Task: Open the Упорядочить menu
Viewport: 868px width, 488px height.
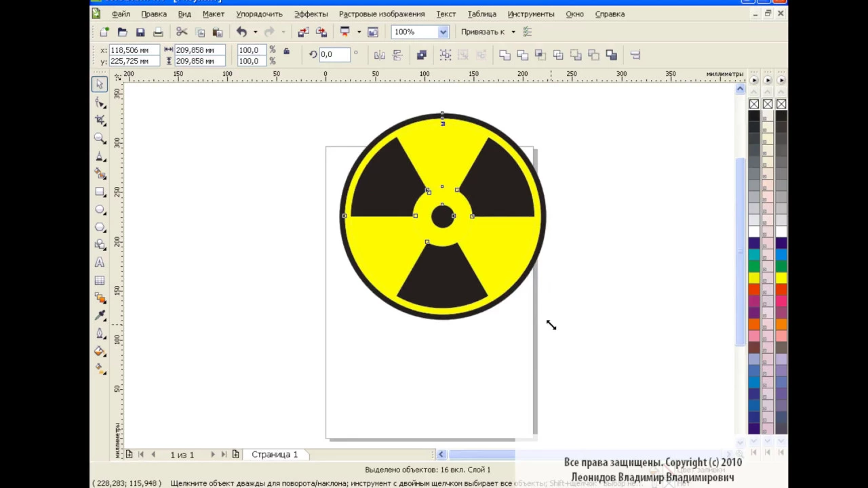Action: [260, 14]
